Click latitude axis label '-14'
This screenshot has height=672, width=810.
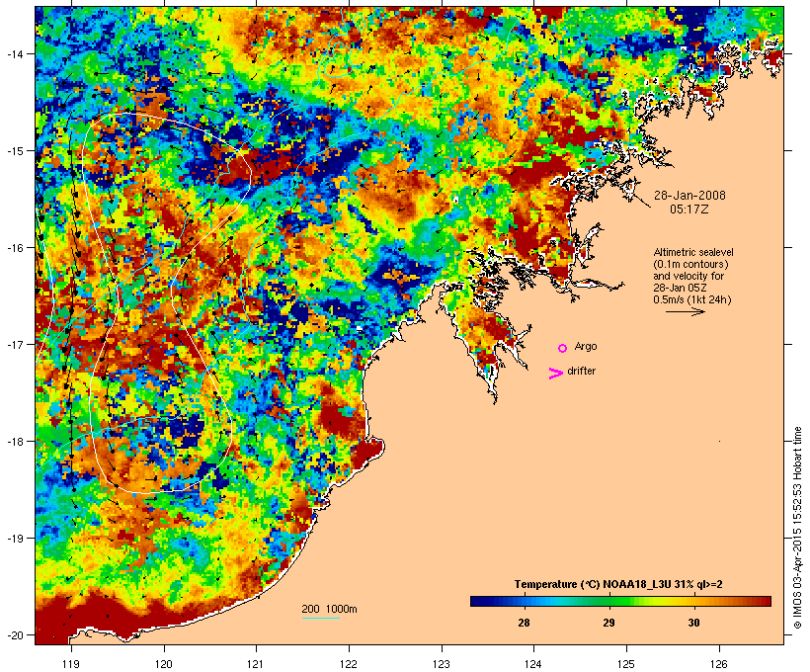(15, 53)
